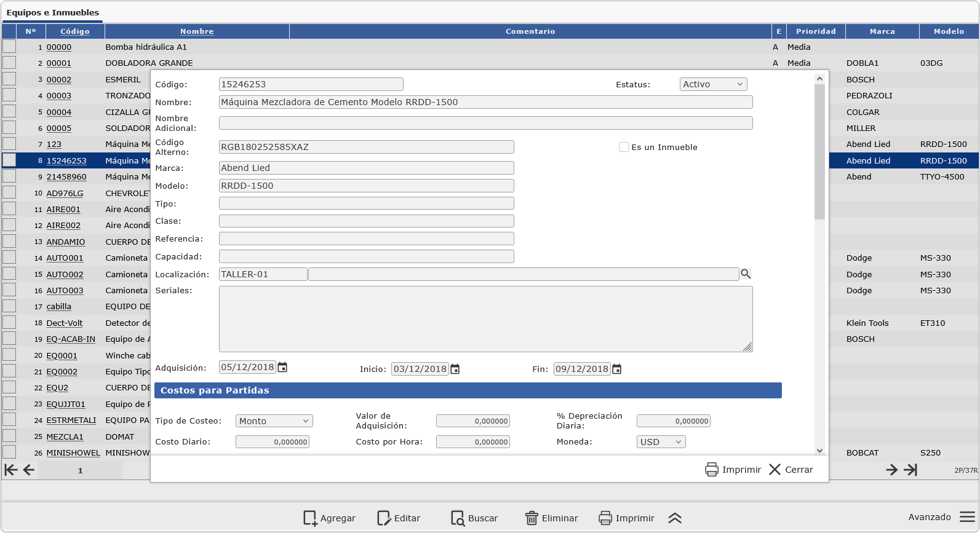This screenshot has height=533, width=980.
Task: Click the Costo Diario value field
Action: point(273,442)
